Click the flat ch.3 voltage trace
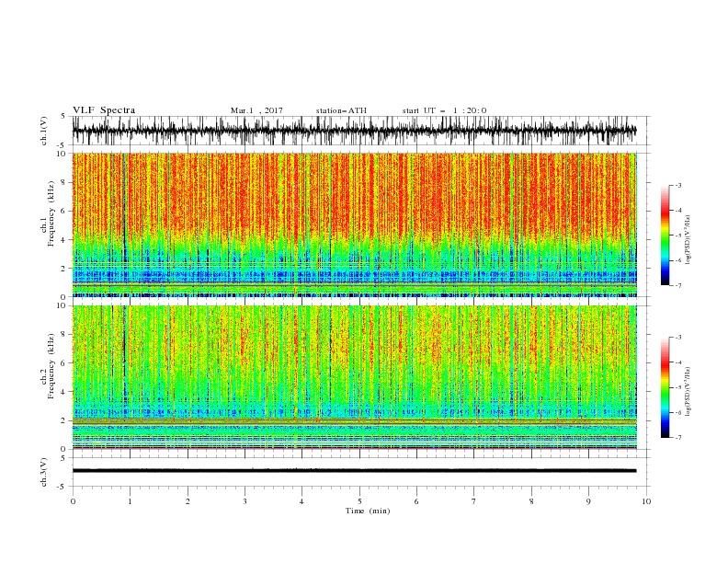 pos(354,471)
